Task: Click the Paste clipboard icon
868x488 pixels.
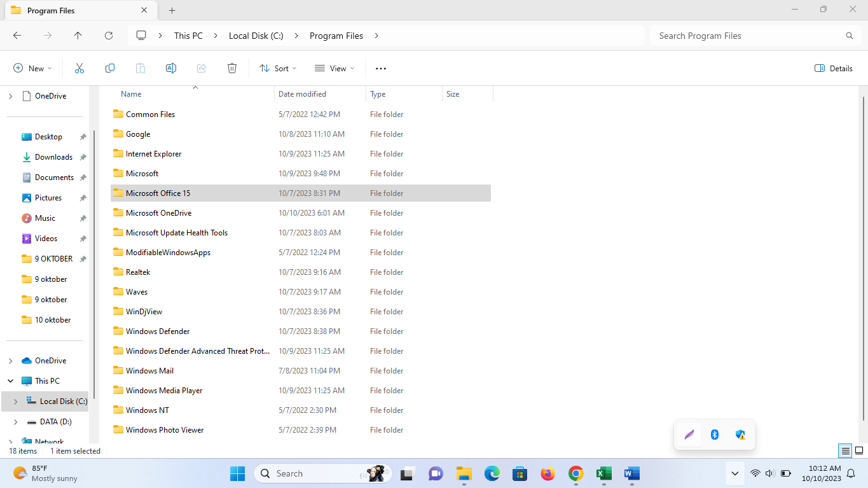Action: pos(141,68)
